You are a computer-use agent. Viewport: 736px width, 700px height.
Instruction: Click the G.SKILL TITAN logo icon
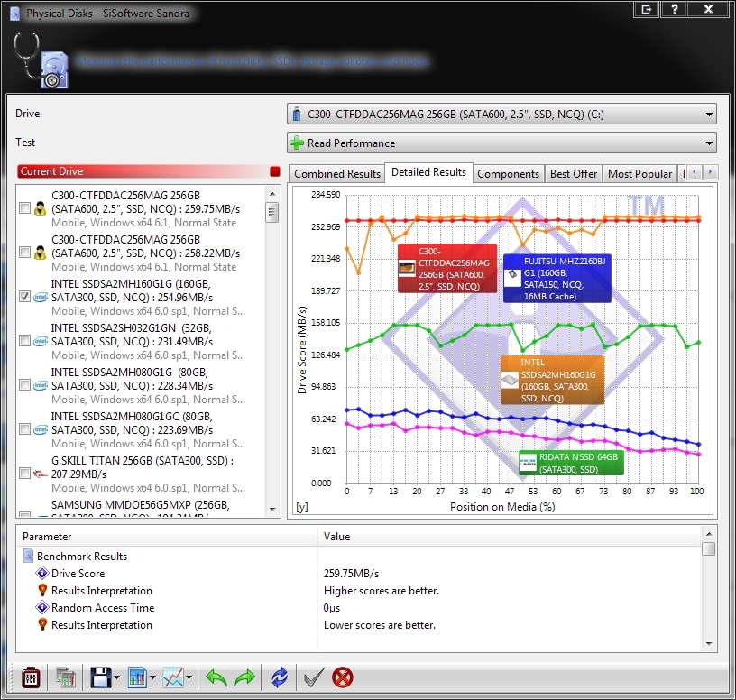[41, 474]
